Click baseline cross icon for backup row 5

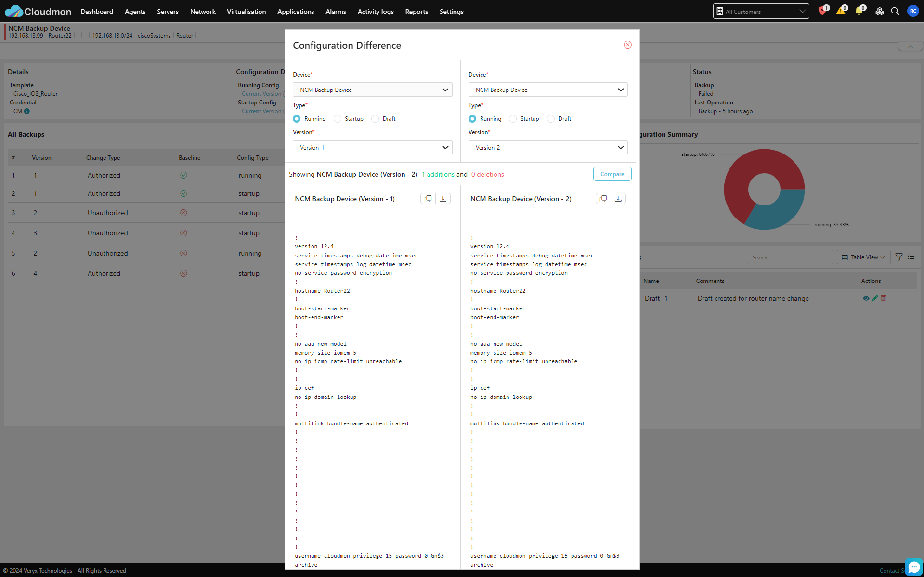[183, 253]
